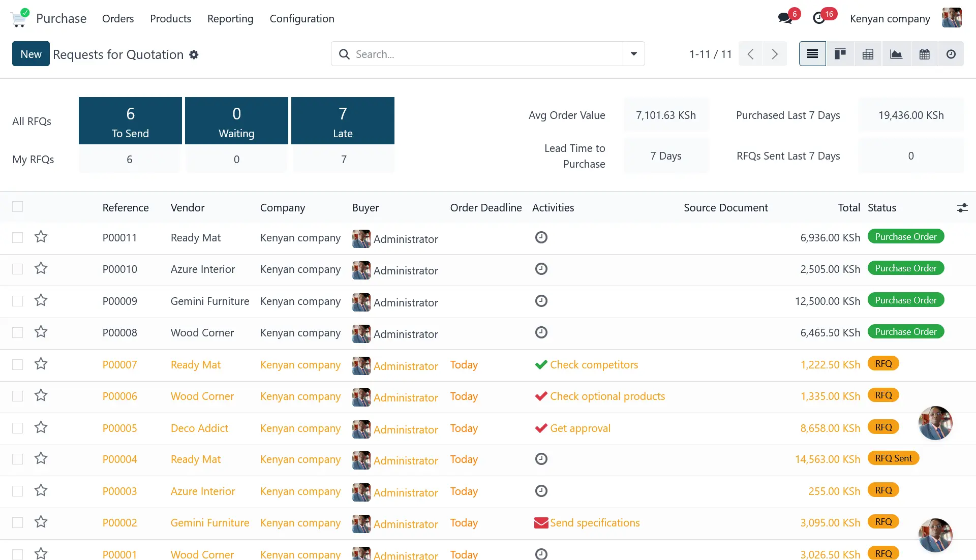Tick the select-all checkbox in header

(18, 207)
